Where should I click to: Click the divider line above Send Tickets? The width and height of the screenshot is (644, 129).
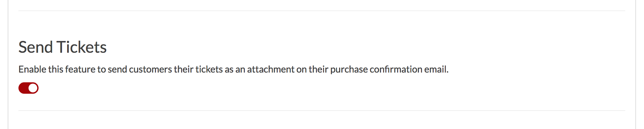(322, 11)
